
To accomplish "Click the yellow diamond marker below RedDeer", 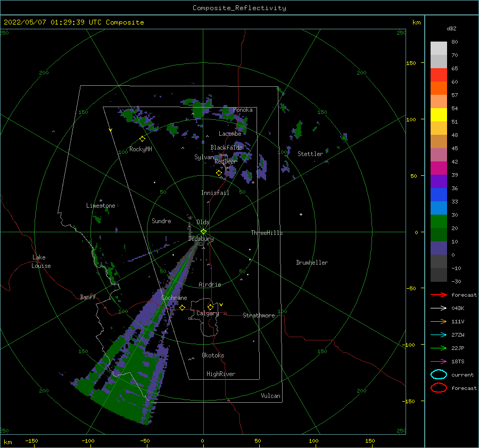I will (x=219, y=173).
